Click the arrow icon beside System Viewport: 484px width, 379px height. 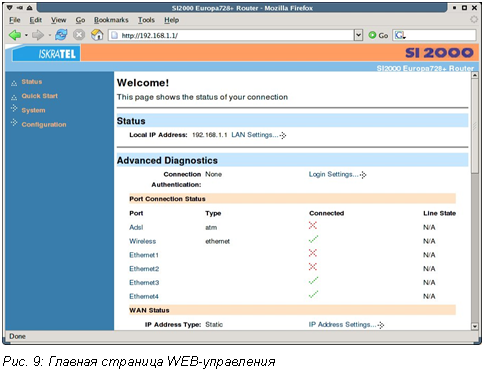[x=14, y=109]
